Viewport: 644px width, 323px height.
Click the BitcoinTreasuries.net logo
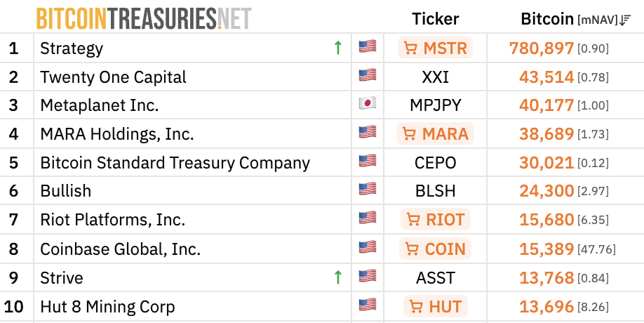[x=143, y=19]
